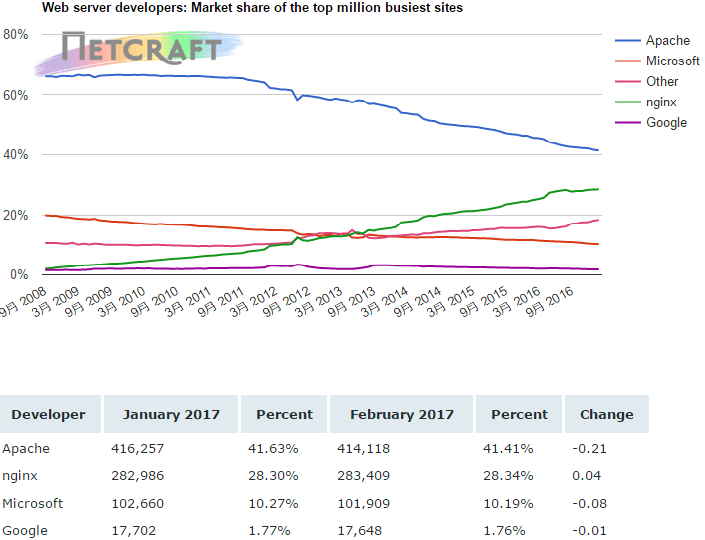
Task: Click the nginx green legend line
Action: click(x=627, y=103)
